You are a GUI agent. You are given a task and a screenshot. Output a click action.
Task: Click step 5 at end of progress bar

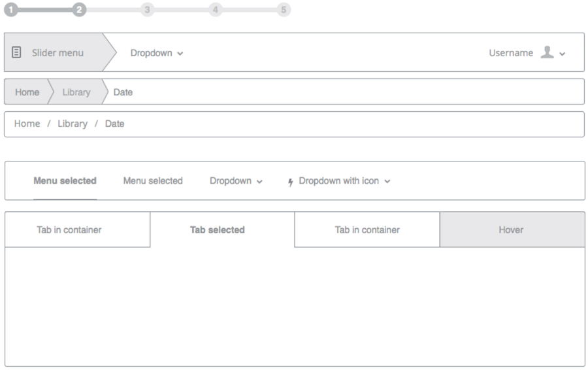[284, 10]
